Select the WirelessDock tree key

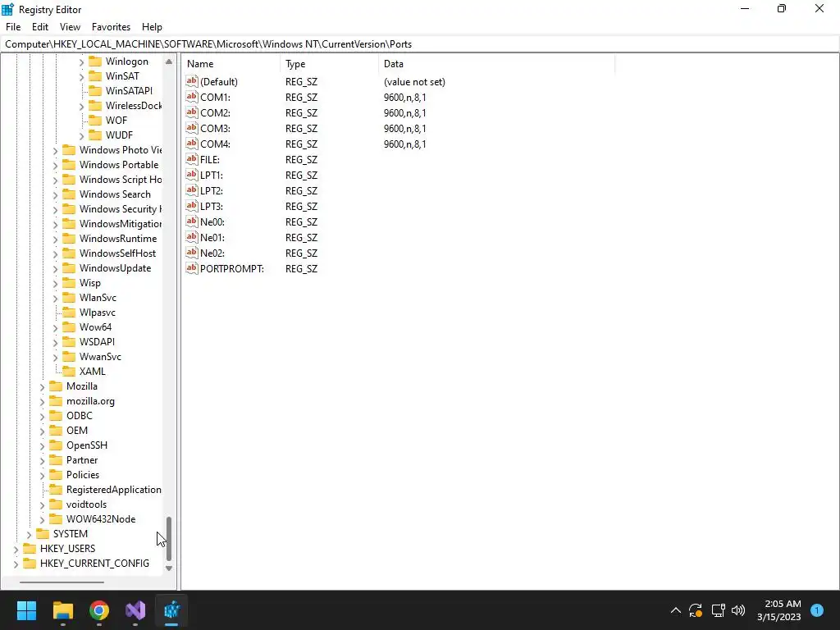134,106
